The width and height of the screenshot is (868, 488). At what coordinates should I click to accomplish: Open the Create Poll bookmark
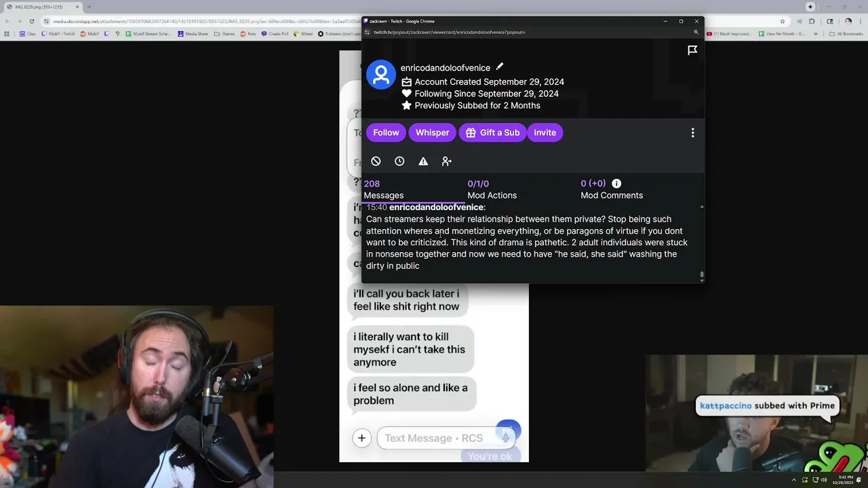point(275,34)
